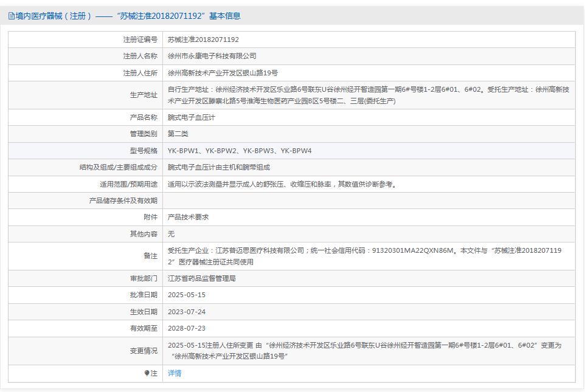
Task: Click the production address text 自行生产地址
Action: (x=369, y=95)
